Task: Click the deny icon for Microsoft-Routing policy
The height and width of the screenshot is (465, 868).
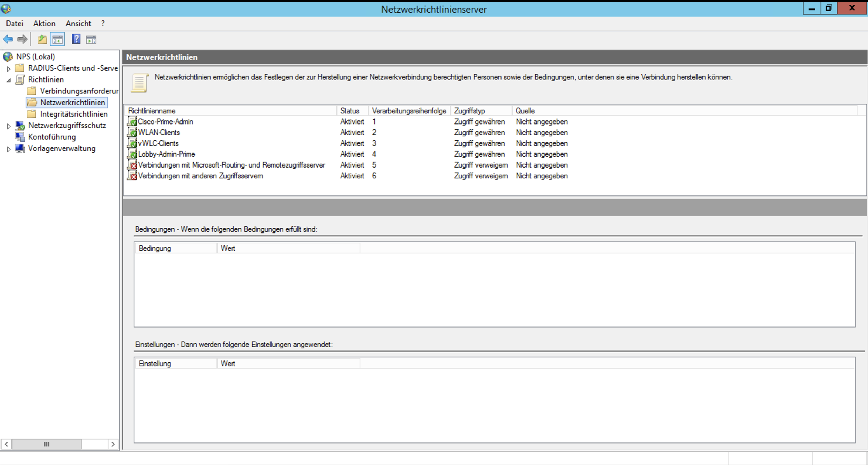Action: tap(132, 165)
